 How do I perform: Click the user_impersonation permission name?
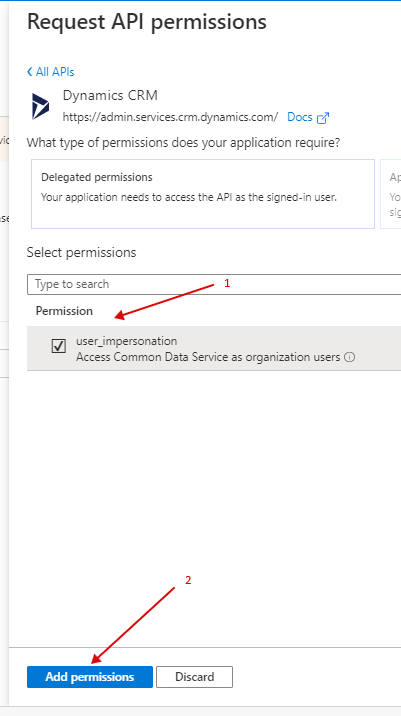pos(127,341)
